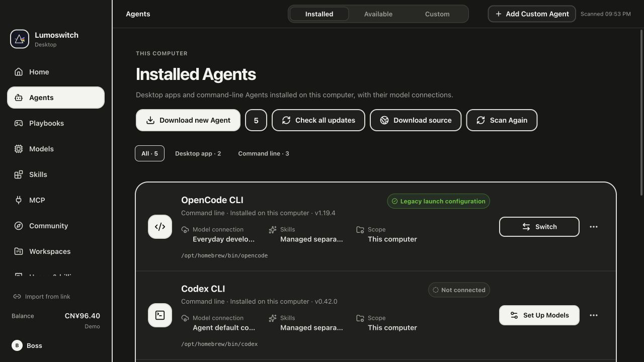Switch to the Installed tab
Viewport: 644px width, 362px height.
pyautogui.click(x=319, y=14)
